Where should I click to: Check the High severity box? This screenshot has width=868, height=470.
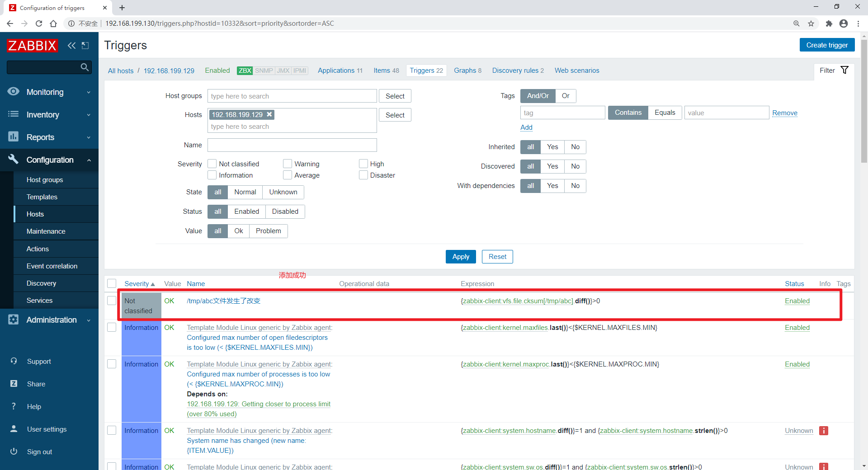363,164
